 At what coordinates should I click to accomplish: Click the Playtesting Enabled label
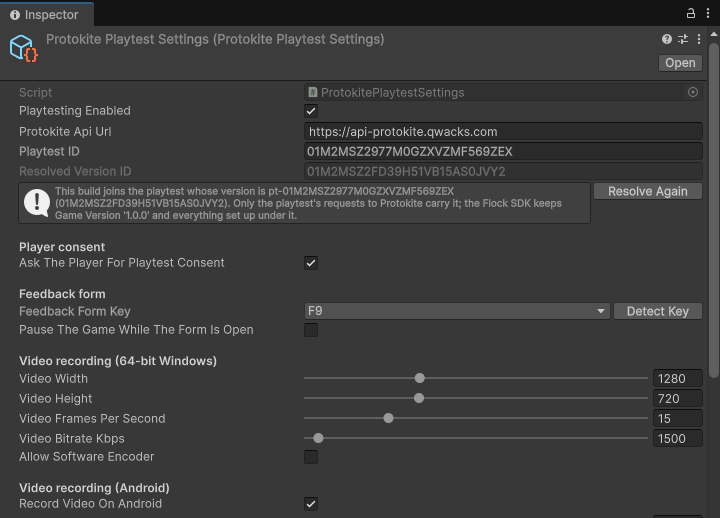pyautogui.click(x=74, y=111)
